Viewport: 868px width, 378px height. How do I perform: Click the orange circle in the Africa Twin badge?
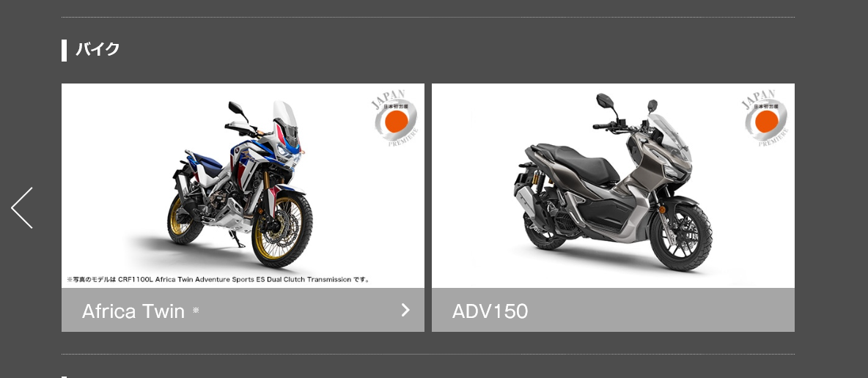coord(397,121)
